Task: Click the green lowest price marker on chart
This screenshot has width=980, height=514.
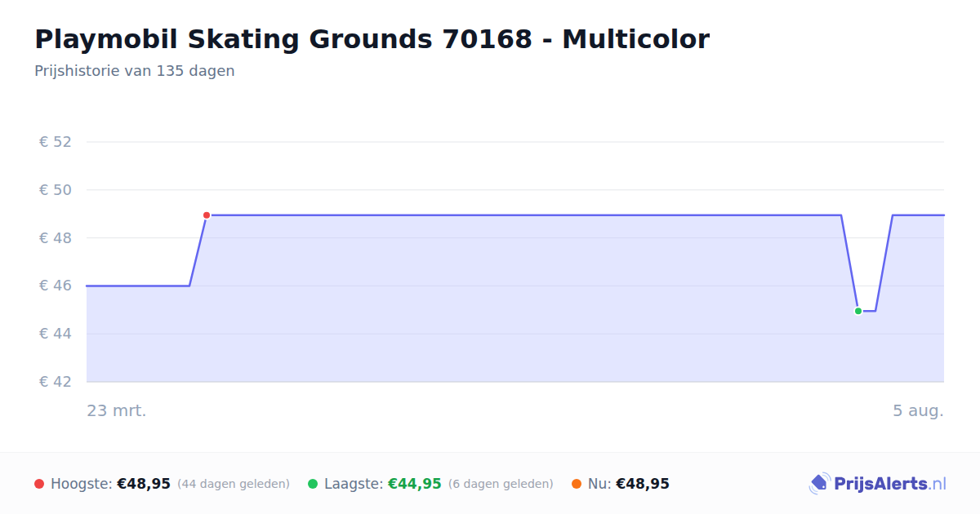Action: (858, 311)
